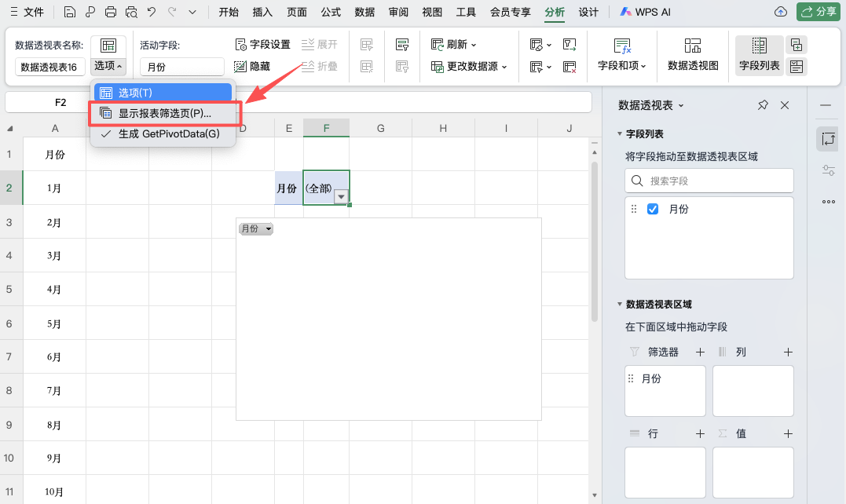Click WPS AI in the menu bar
Image resolution: width=846 pixels, height=504 pixels.
648,12
